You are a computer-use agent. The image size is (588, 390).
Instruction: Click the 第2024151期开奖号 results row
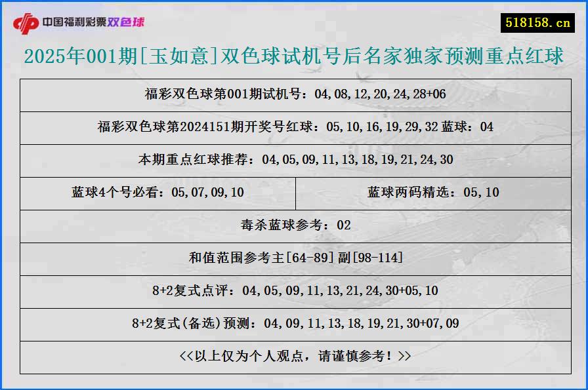click(294, 127)
